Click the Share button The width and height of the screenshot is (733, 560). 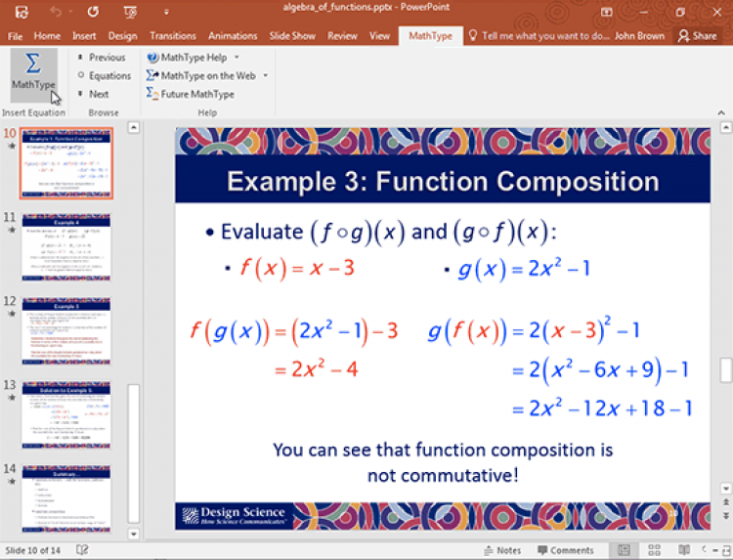pos(697,36)
